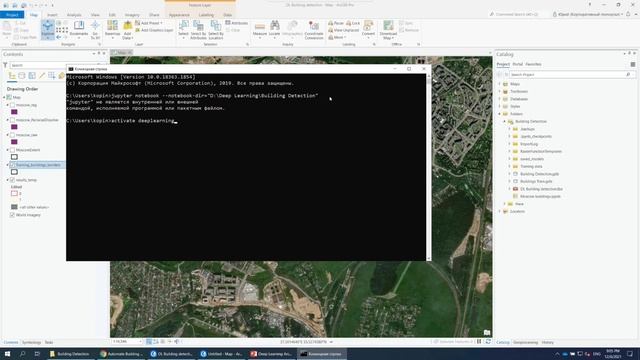This screenshot has height=360, width=640.
Task: Switch to the Analysis ribbon tab
Action: 74,15
